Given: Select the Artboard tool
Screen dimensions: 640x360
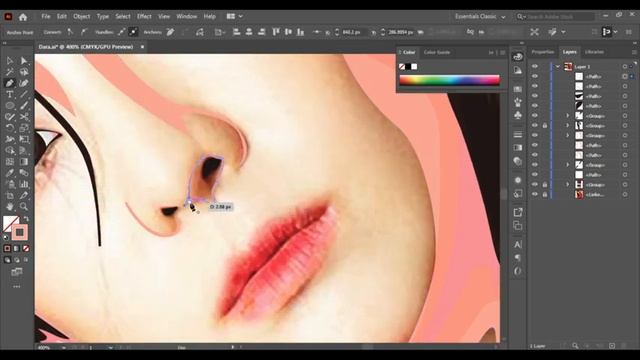Looking at the screenshot, I should click(9, 196).
